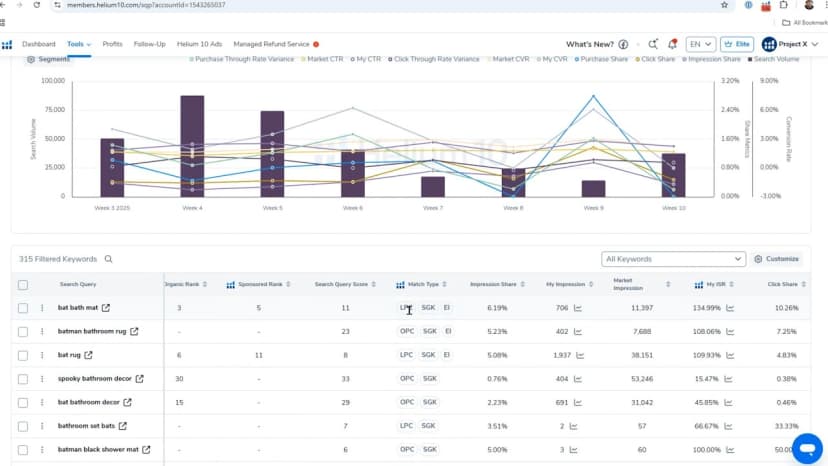The height and width of the screenshot is (466, 828).
Task: Click the Week 4 search volume bar
Action: pyautogui.click(x=192, y=146)
